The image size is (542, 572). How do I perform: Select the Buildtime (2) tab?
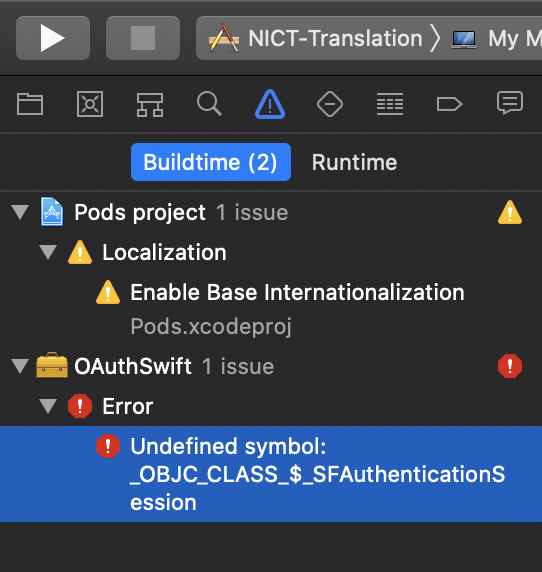(x=211, y=162)
